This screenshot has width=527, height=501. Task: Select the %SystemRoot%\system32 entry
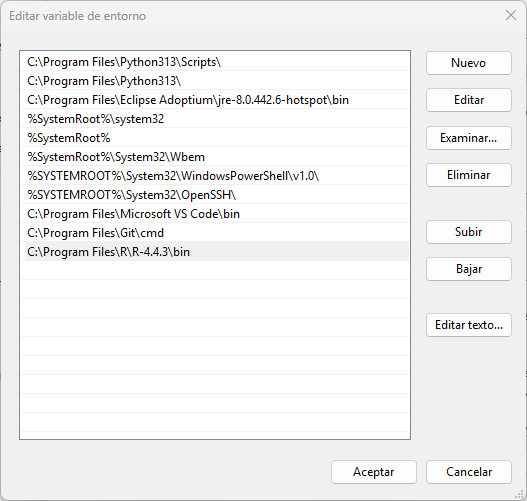pos(215,119)
